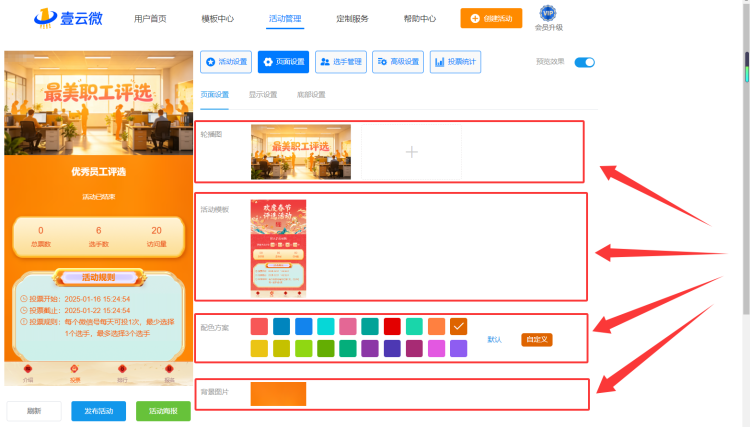Click the 总票数 count of 0
The width and height of the screenshot is (750, 427).
click(x=41, y=230)
